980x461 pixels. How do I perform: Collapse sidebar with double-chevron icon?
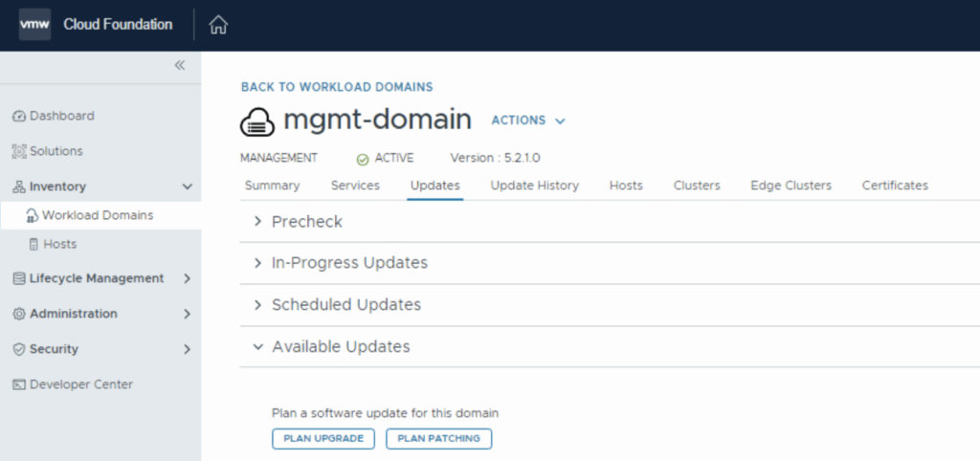[x=179, y=65]
